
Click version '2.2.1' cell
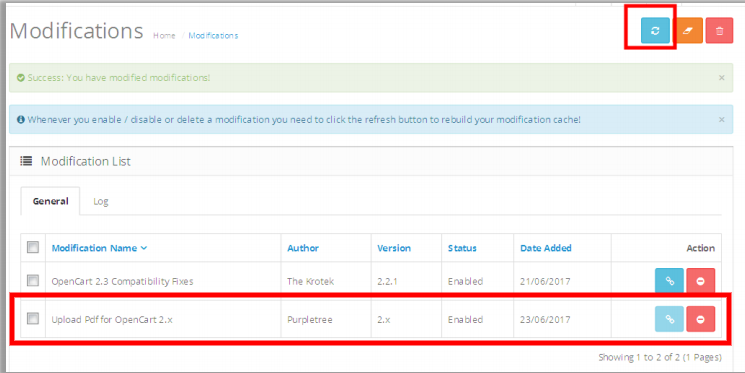(387, 281)
